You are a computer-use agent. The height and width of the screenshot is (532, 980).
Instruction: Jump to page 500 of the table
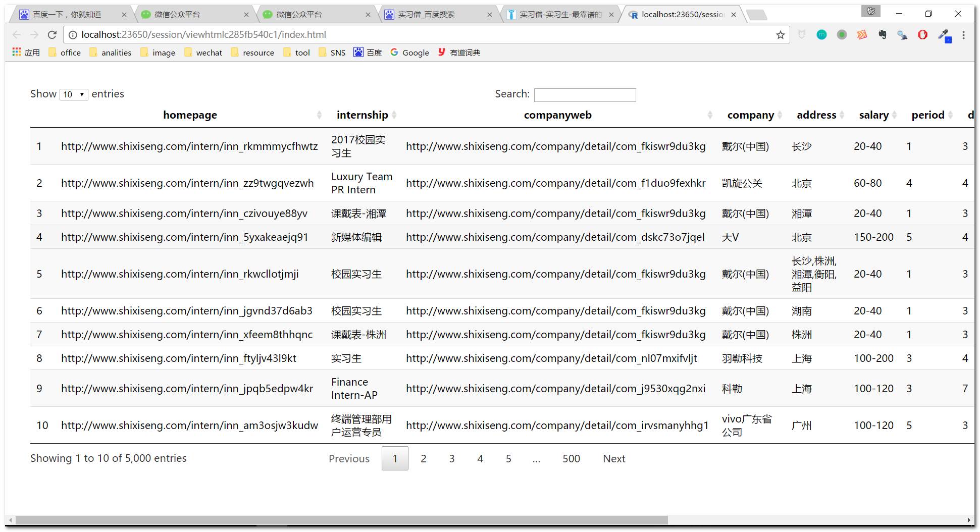(571, 459)
